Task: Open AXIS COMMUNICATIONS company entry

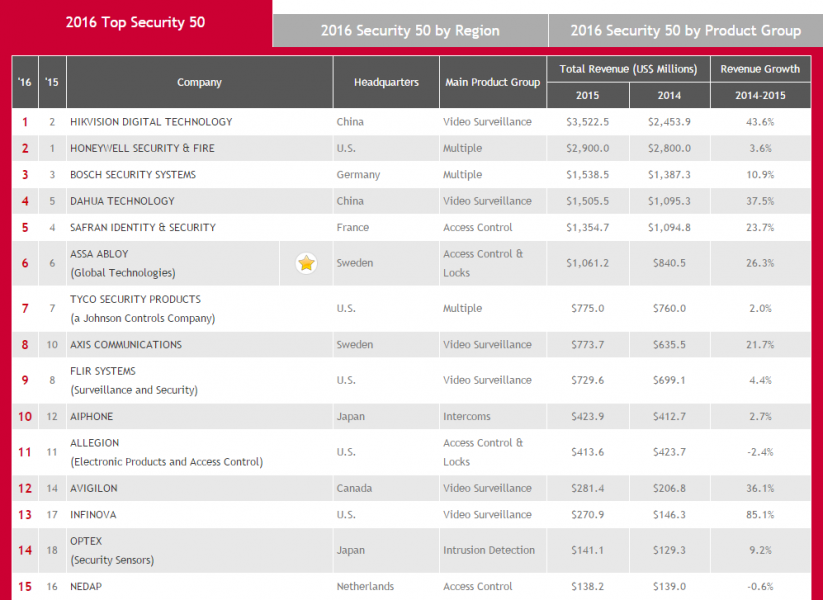Action: (x=126, y=345)
